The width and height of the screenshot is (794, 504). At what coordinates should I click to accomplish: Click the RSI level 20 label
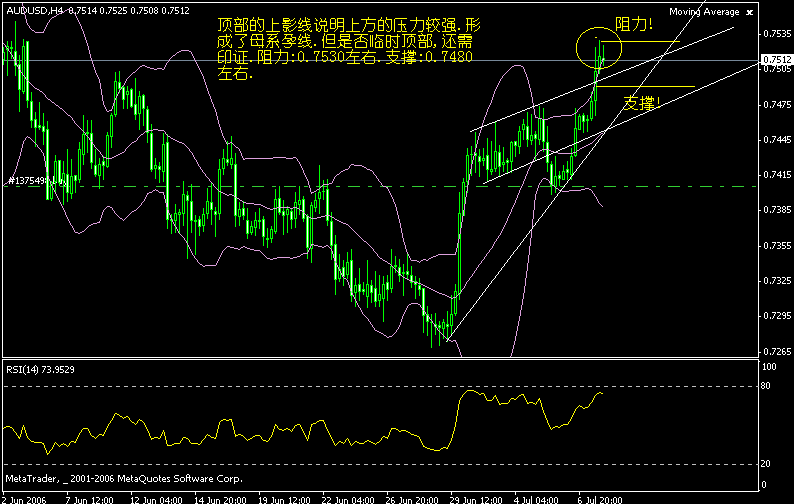coord(766,463)
